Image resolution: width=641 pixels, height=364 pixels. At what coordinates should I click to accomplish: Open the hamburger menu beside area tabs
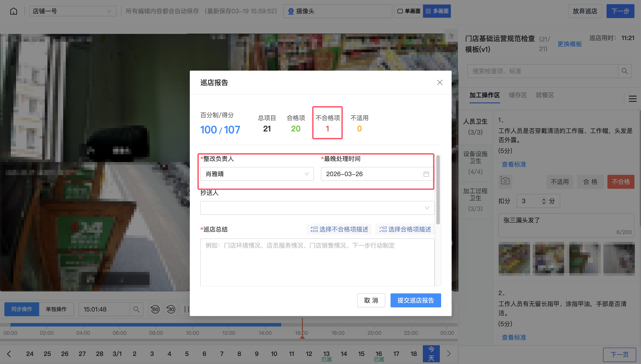pyautogui.click(x=632, y=99)
